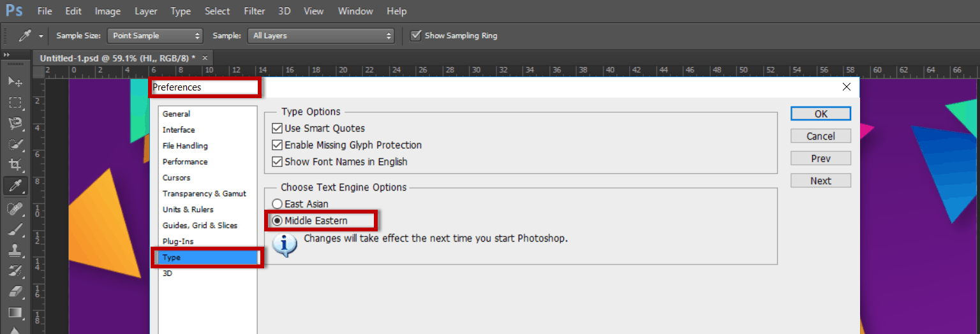Viewport: 980px width, 334px height.
Task: Click the OK button
Action: coord(820,113)
